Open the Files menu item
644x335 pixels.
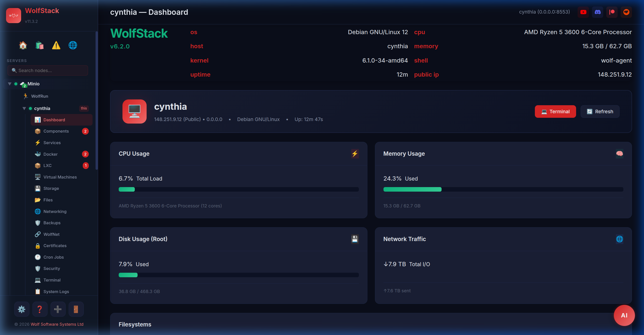(61, 200)
